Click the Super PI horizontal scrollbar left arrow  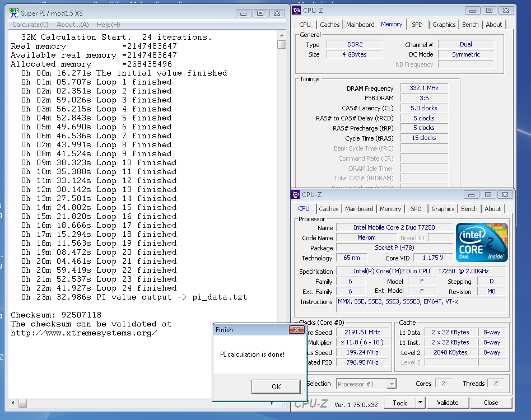[13, 403]
